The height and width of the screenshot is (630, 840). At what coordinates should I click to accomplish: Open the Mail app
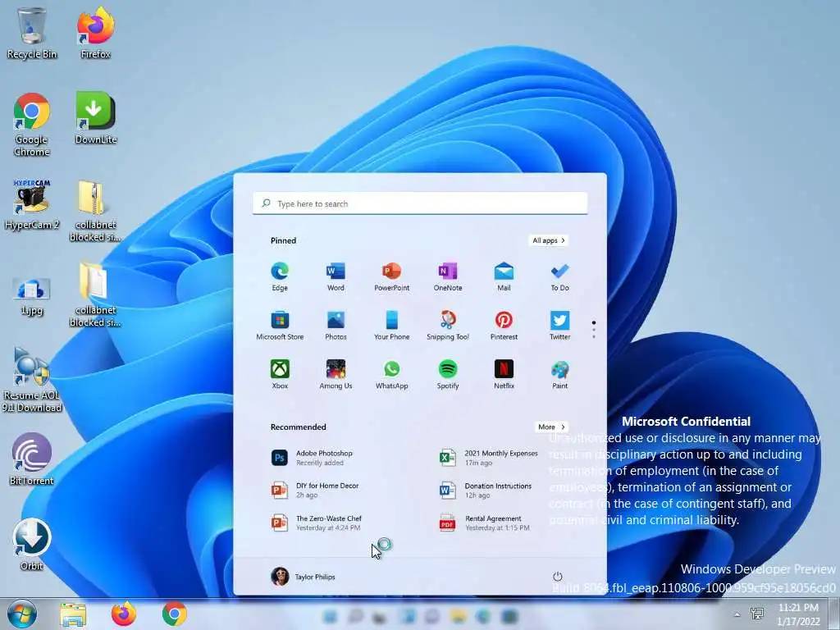504,276
